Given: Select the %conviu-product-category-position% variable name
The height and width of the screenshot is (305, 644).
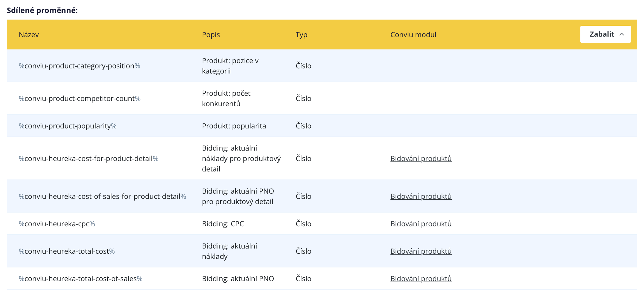Looking at the screenshot, I should [79, 66].
